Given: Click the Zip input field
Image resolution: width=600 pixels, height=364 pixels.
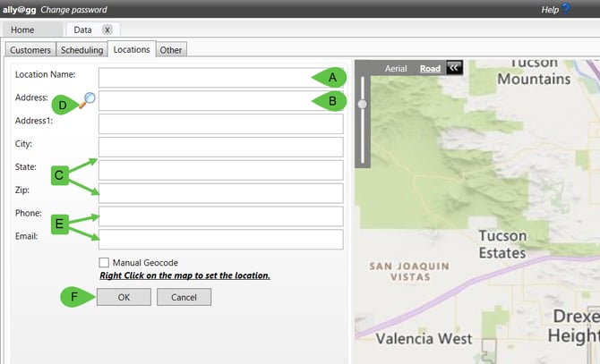Looking at the screenshot, I should pos(220,193).
